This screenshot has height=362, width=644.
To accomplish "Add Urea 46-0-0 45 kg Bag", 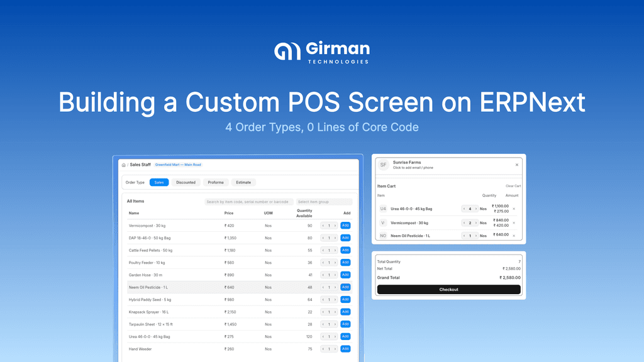I will 345,336.
